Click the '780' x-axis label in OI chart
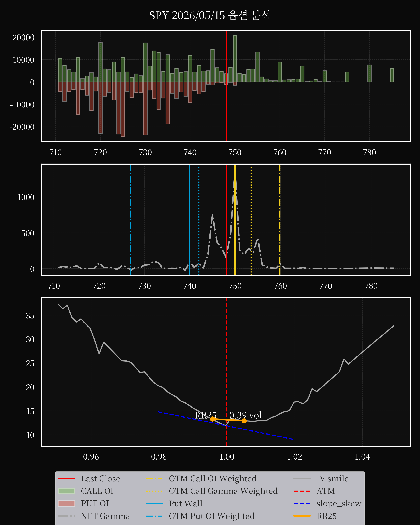This screenshot has height=525, width=420. pyautogui.click(x=369, y=152)
